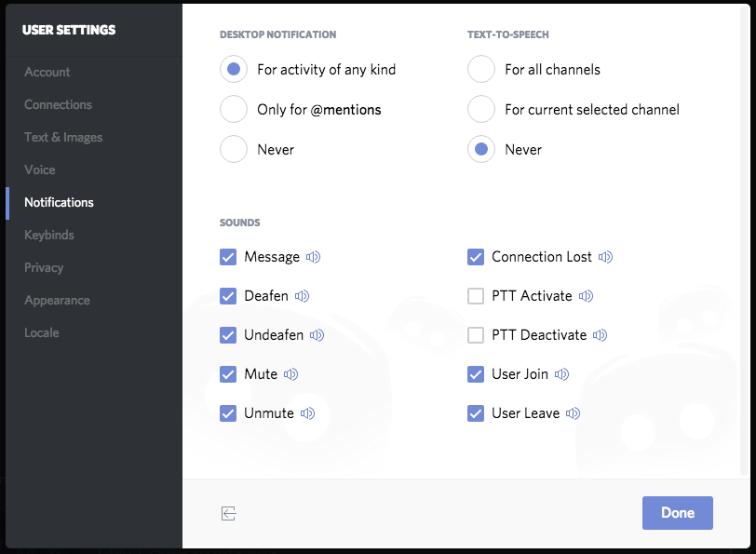Preview the User Join sound icon
Viewport: 756px width, 554px height.
(562, 374)
